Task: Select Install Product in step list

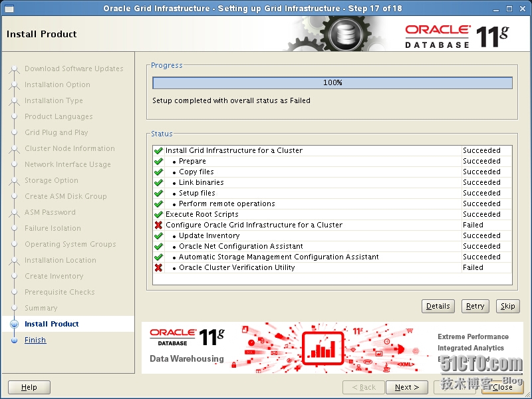Action: [52, 324]
